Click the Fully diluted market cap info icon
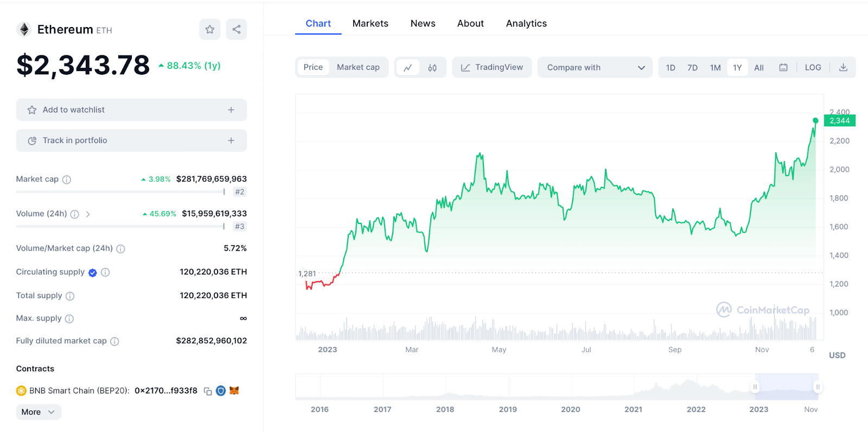This screenshot has width=868, height=432. tap(114, 341)
